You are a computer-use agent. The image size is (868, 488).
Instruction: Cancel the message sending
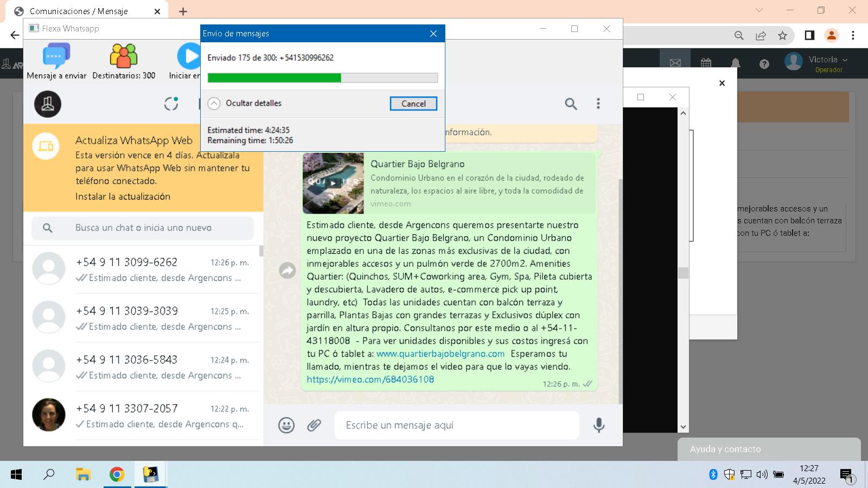pos(413,104)
